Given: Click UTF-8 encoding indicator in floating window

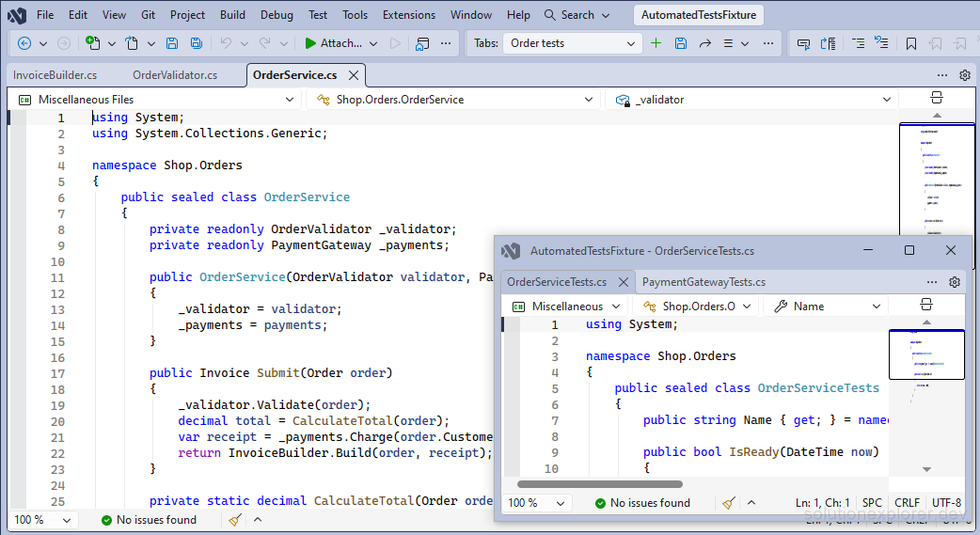Looking at the screenshot, I should tap(946, 502).
